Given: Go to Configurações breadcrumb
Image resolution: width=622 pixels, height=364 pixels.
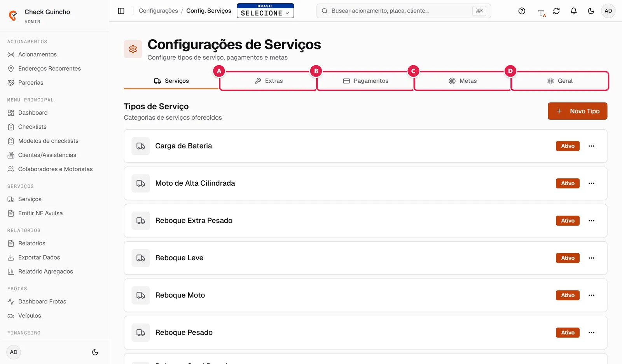Looking at the screenshot, I should click(158, 11).
